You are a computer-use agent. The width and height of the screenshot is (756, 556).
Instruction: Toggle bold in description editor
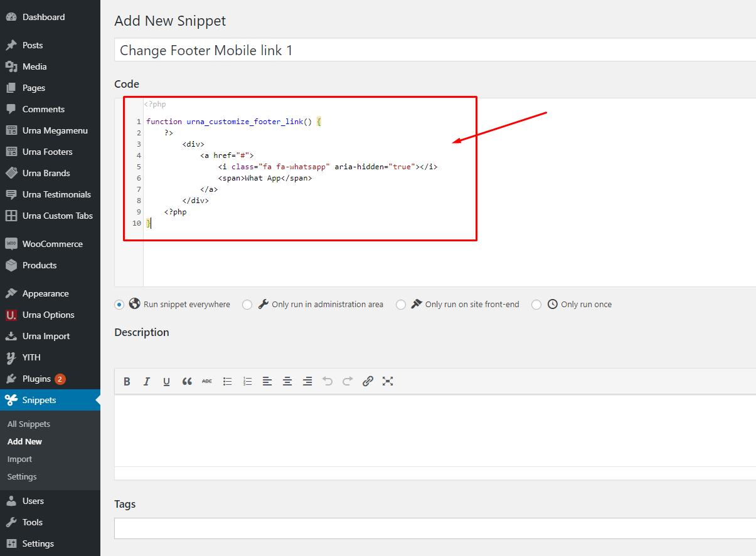coord(127,381)
